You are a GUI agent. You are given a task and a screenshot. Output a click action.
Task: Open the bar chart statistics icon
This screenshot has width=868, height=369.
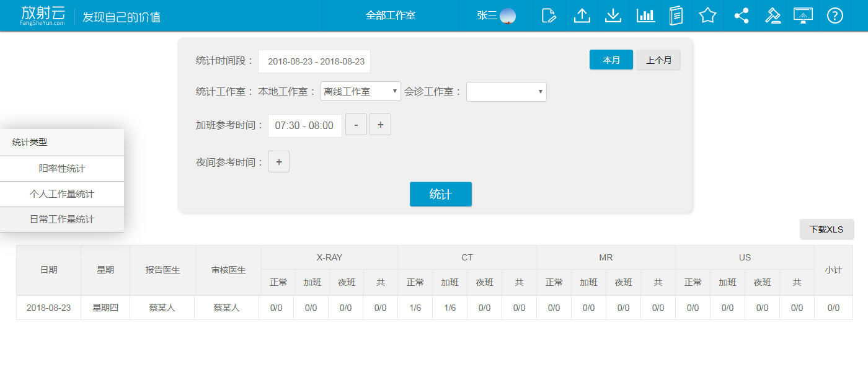[645, 16]
